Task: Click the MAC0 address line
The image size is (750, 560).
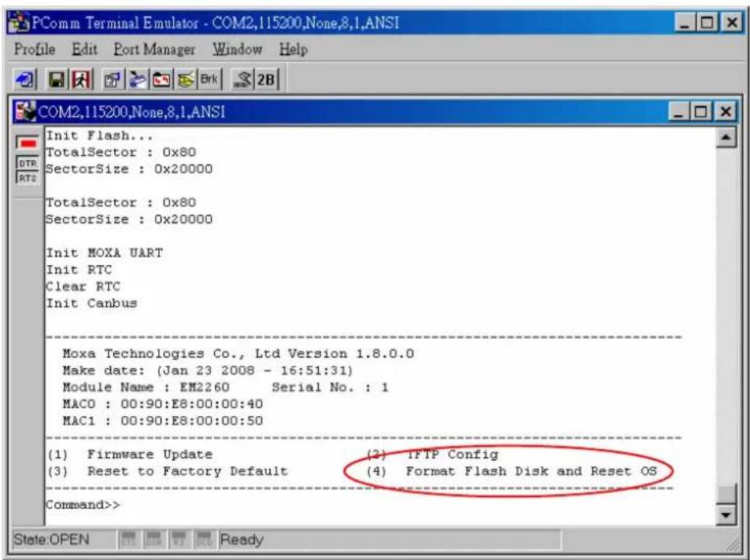Action: point(163,403)
